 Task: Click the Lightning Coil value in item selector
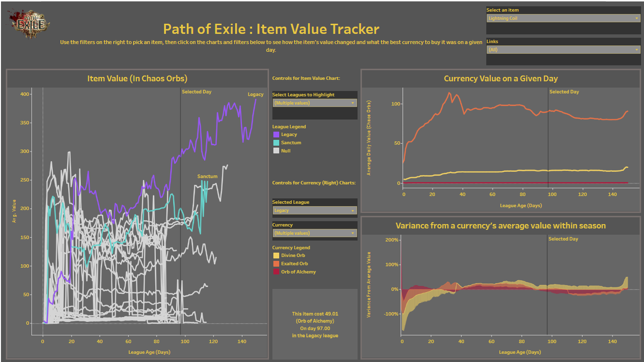pyautogui.click(x=502, y=18)
